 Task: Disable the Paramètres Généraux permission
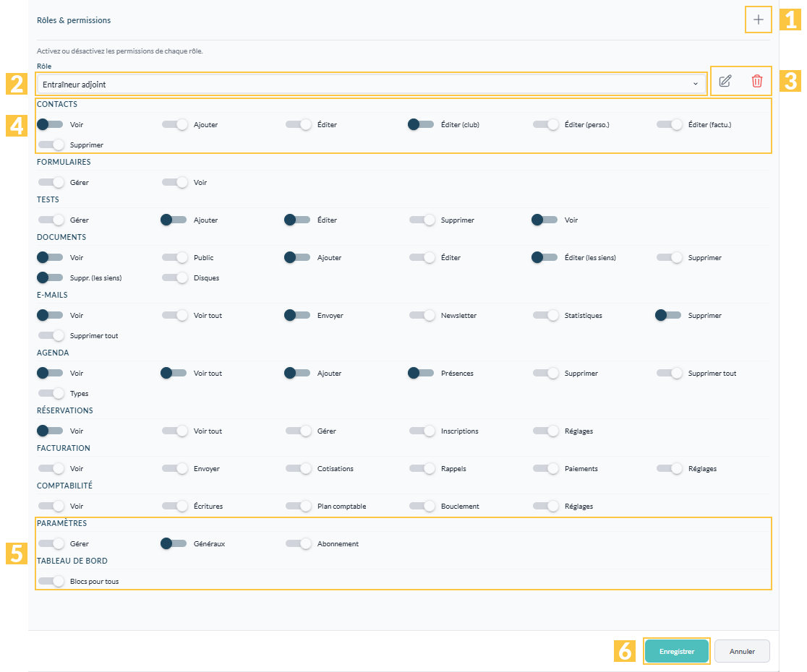(x=174, y=543)
